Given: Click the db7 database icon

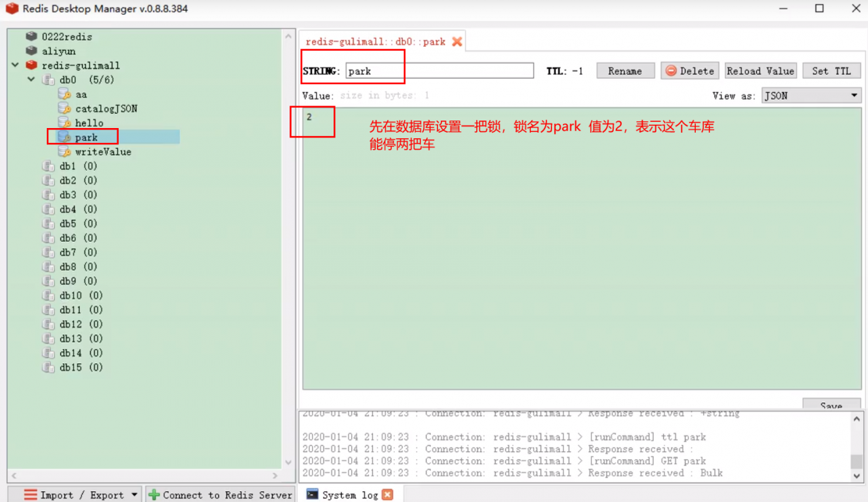Looking at the screenshot, I should [x=48, y=252].
